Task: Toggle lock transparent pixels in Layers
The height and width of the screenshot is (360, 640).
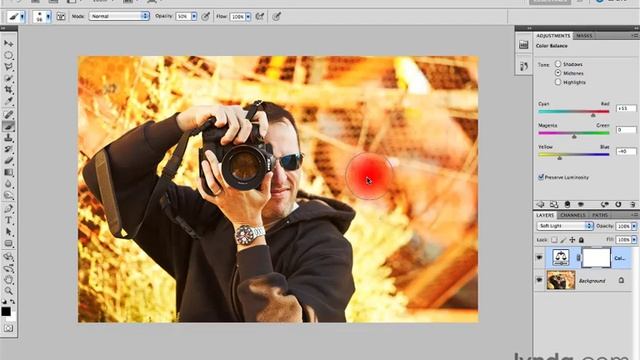Action: 554,240
